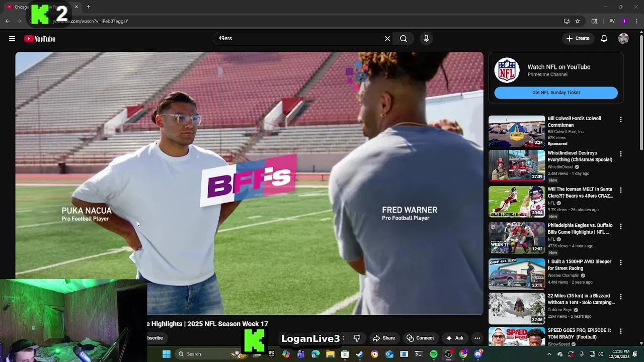The width and height of the screenshot is (644, 362).
Task: Open the 22 Miles in a Blizzard title
Action: pyautogui.click(x=581, y=299)
